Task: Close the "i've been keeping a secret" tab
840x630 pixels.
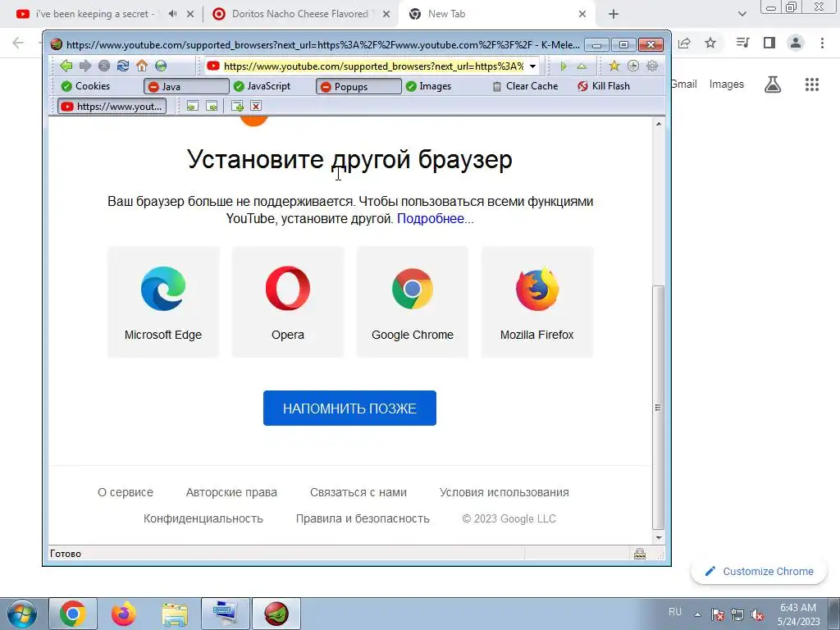Action: [190, 14]
